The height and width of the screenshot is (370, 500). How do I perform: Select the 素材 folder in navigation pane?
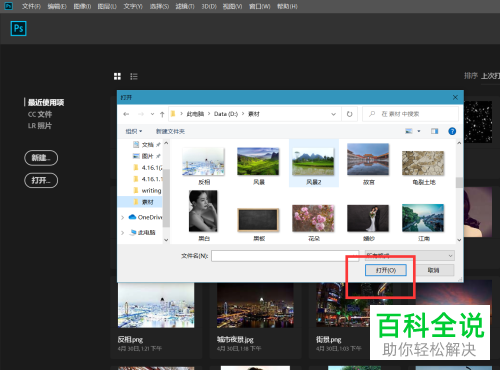point(141,202)
